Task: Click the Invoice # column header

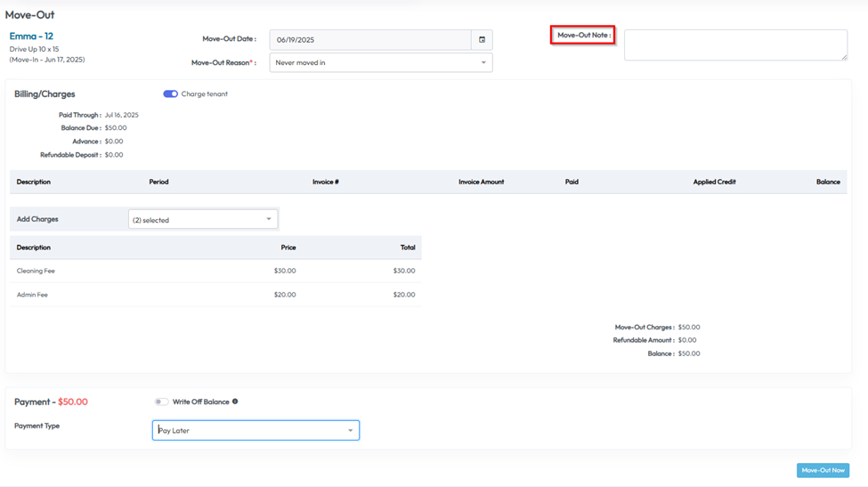Action: pyautogui.click(x=325, y=182)
